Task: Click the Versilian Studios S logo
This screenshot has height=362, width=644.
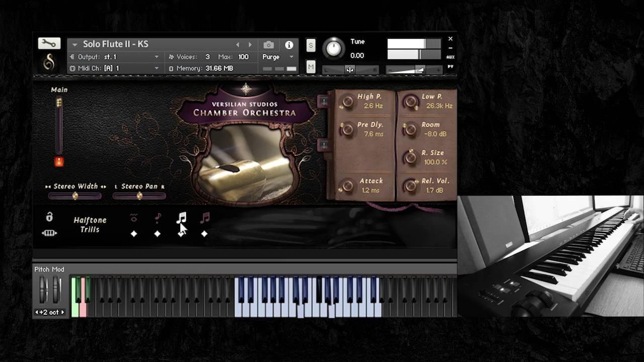Action: 49,62
